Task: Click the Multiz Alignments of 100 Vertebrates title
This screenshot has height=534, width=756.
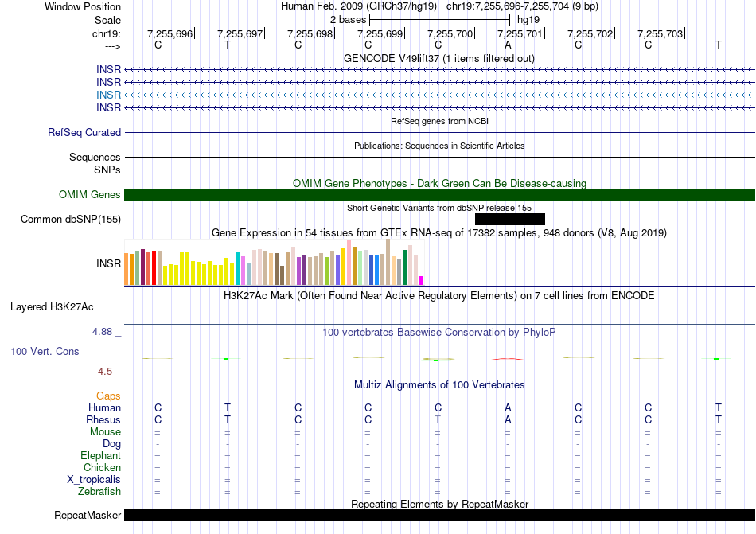Action: (x=439, y=385)
